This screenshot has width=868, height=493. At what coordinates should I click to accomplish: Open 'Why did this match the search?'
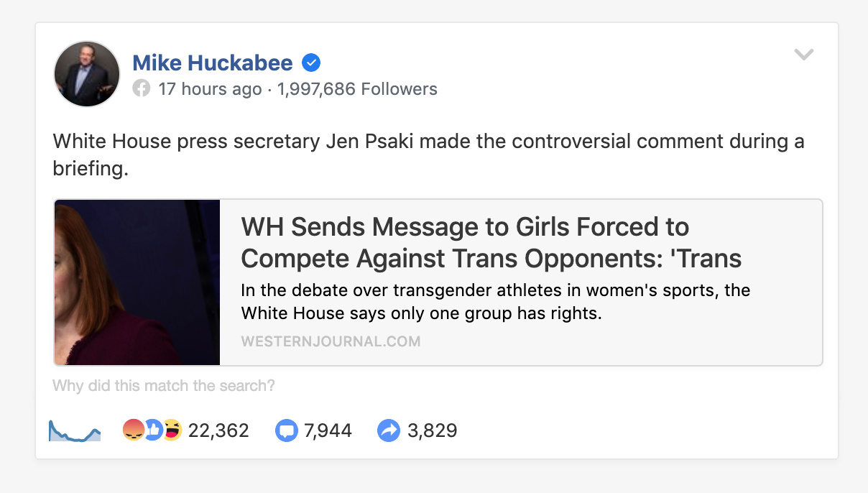click(162, 386)
